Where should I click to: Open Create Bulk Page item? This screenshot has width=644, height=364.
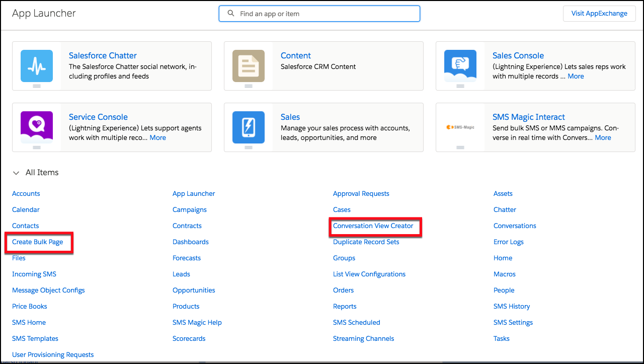[38, 242]
